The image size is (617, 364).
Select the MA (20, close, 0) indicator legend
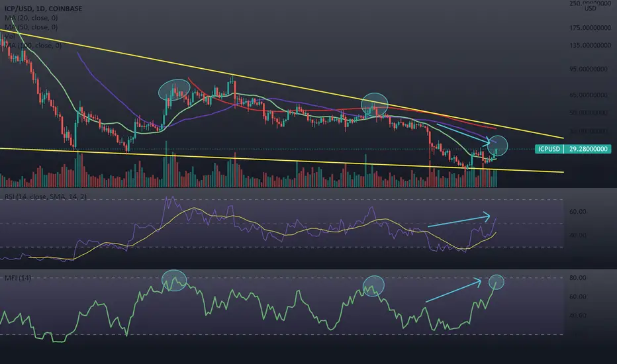pos(31,18)
